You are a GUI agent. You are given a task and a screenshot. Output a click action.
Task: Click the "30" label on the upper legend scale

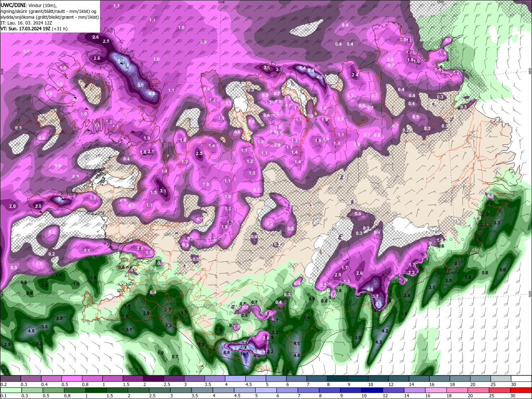click(514, 384)
